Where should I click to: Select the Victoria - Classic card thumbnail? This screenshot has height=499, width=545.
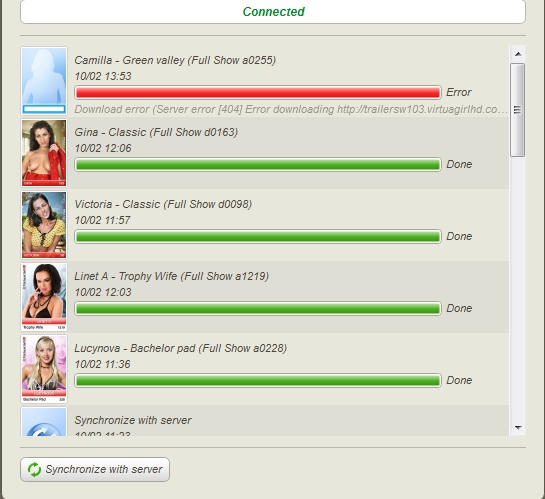(x=44, y=225)
